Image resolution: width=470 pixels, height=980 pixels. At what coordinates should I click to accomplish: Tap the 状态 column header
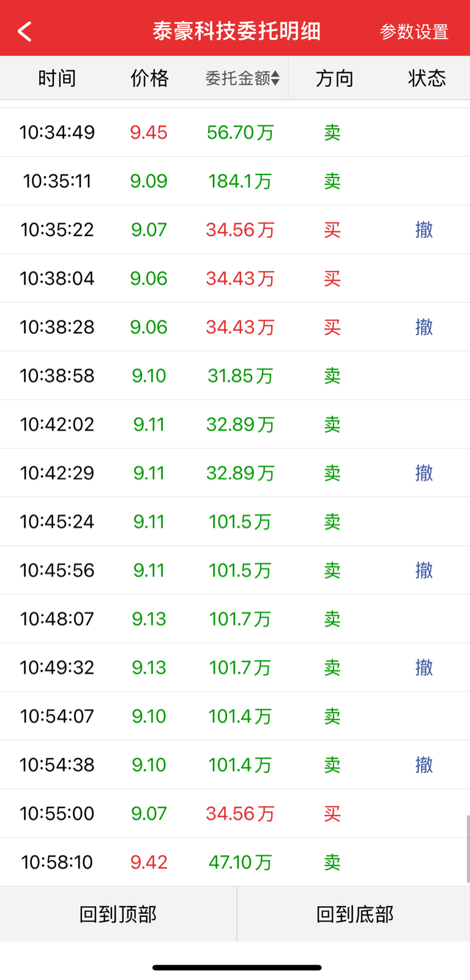[x=427, y=78]
